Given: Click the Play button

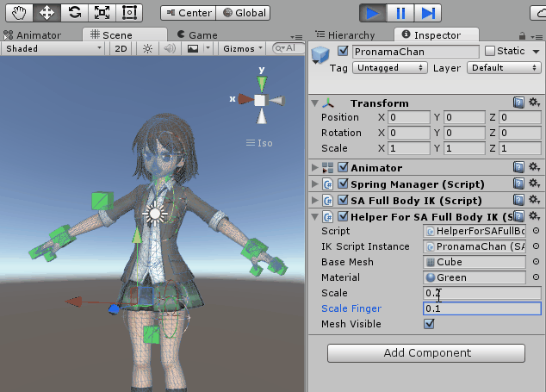Looking at the screenshot, I should click(x=373, y=13).
